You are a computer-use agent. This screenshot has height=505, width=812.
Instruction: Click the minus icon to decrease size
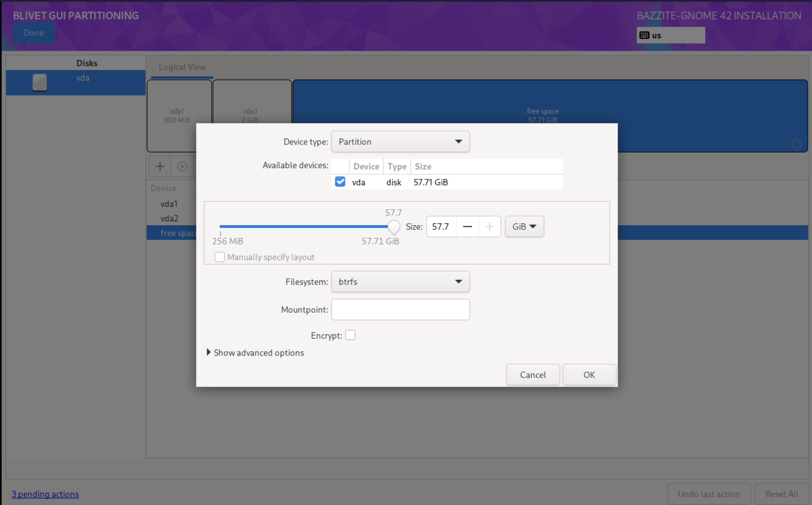click(467, 227)
